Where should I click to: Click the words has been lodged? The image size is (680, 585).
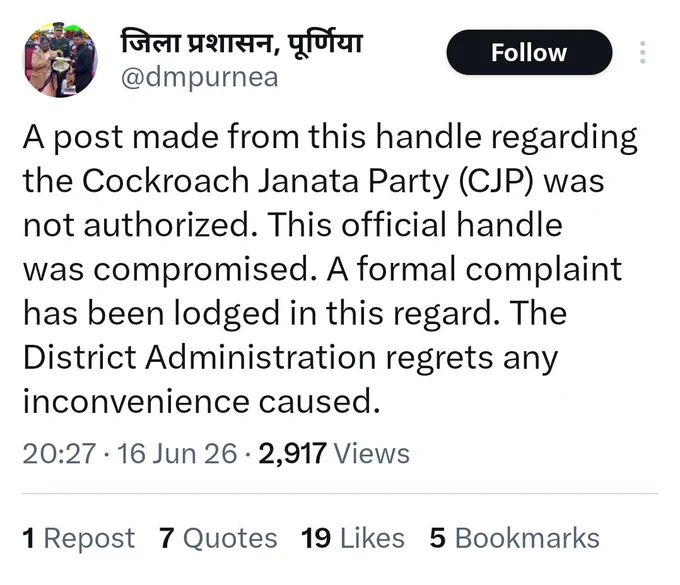(x=151, y=314)
